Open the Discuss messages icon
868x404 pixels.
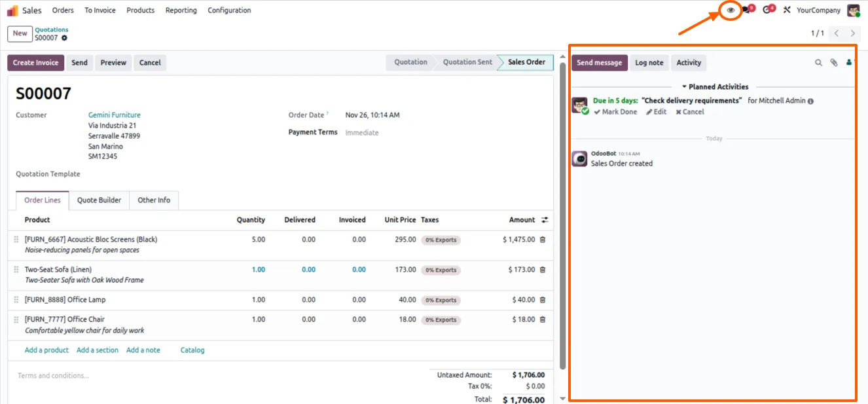coord(748,10)
